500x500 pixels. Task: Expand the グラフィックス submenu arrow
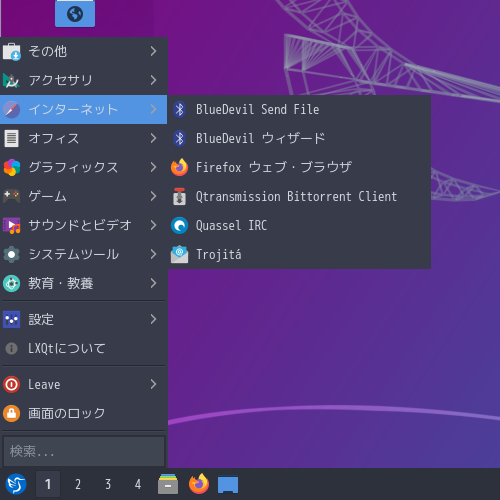[x=153, y=167]
